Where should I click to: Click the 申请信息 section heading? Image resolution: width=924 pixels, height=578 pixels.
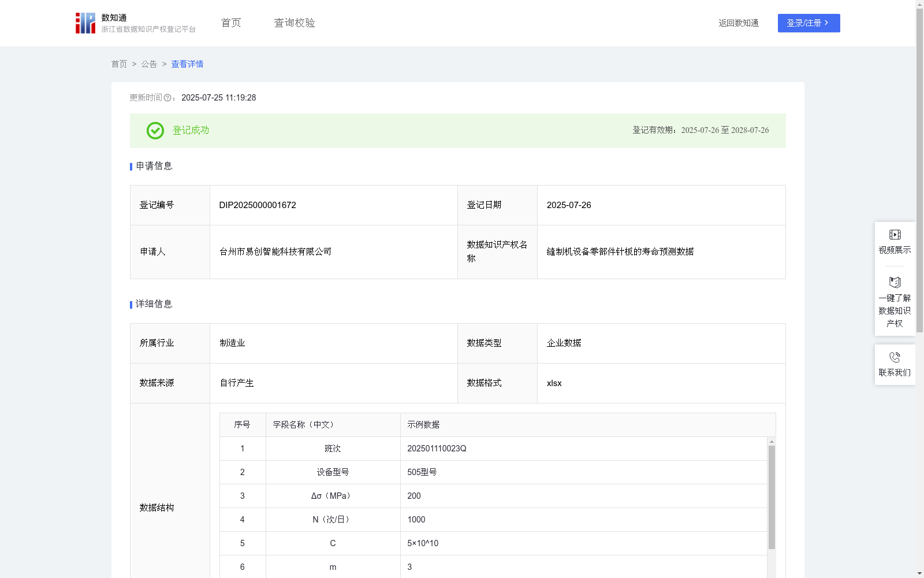pyautogui.click(x=154, y=166)
